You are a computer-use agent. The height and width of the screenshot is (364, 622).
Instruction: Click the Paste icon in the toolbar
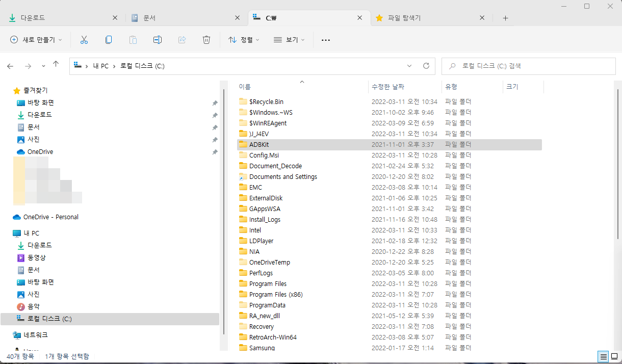click(133, 39)
